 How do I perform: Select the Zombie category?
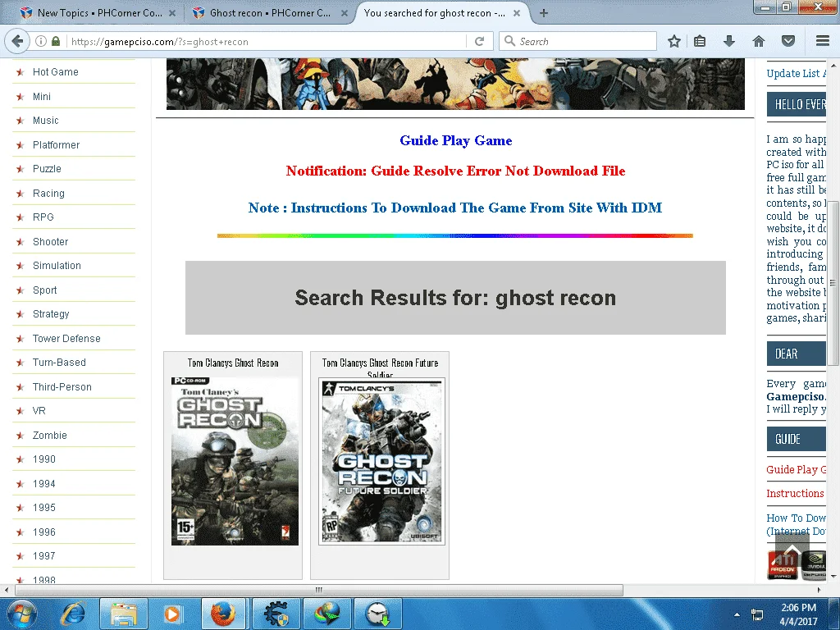(50, 435)
